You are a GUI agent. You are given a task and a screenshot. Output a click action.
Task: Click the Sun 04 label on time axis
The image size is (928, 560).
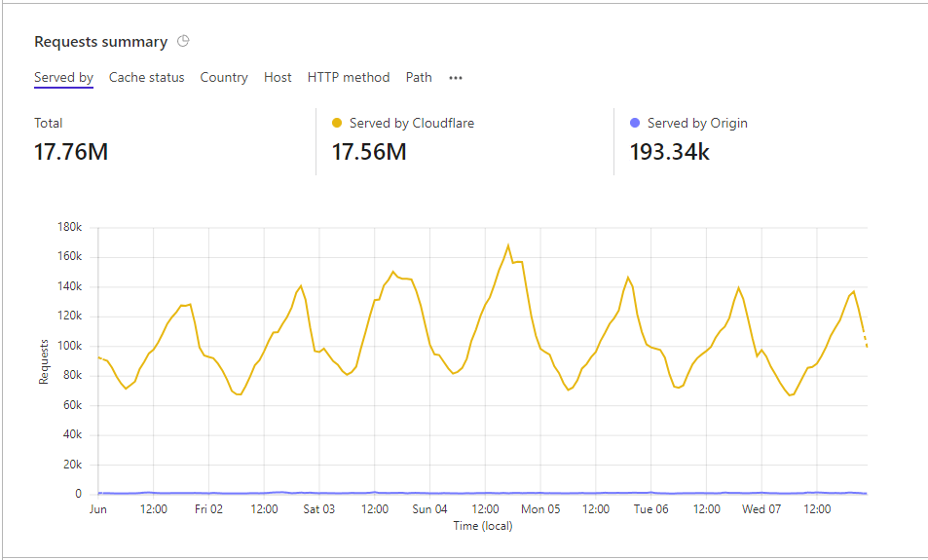coord(429,509)
